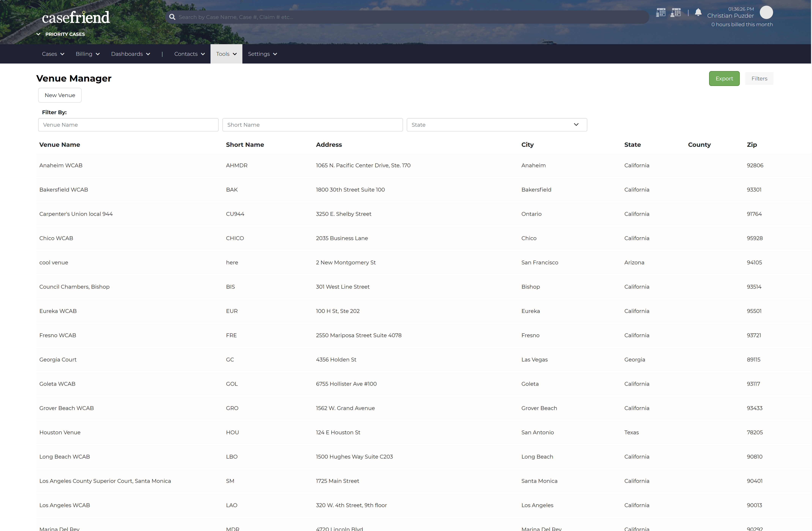Click address 320 W. 4th Street, 9th floor
The height and width of the screenshot is (531, 812).
tap(351, 505)
